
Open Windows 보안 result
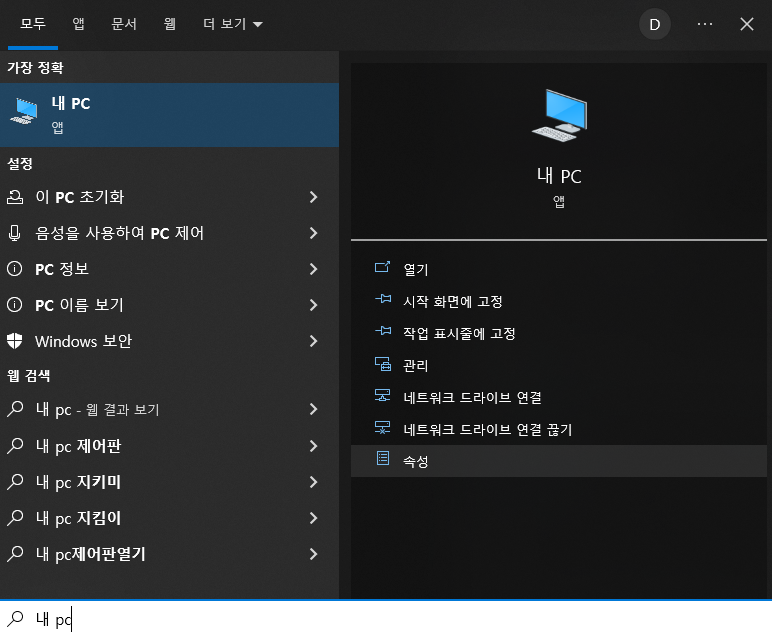tap(169, 341)
